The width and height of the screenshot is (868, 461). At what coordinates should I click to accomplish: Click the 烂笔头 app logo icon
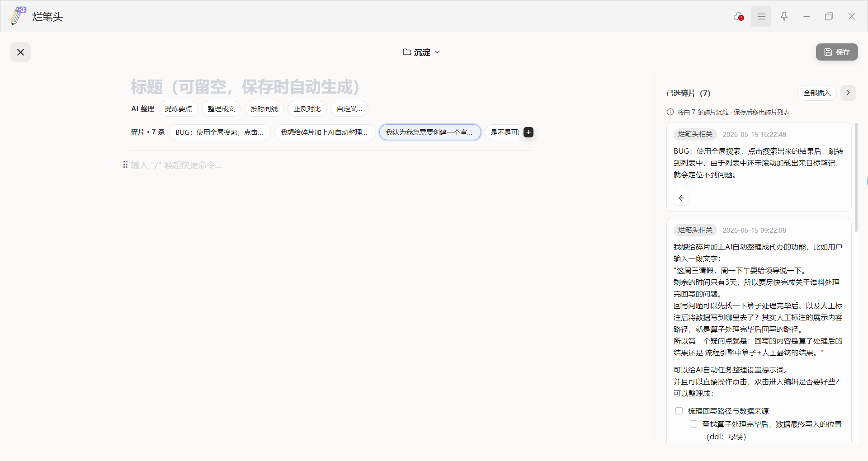pyautogui.click(x=18, y=16)
